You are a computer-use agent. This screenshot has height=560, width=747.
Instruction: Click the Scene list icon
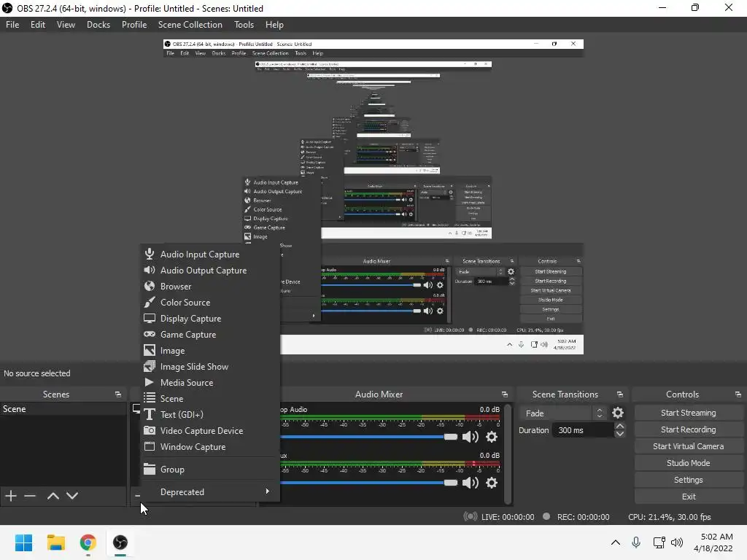(x=150, y=398)
